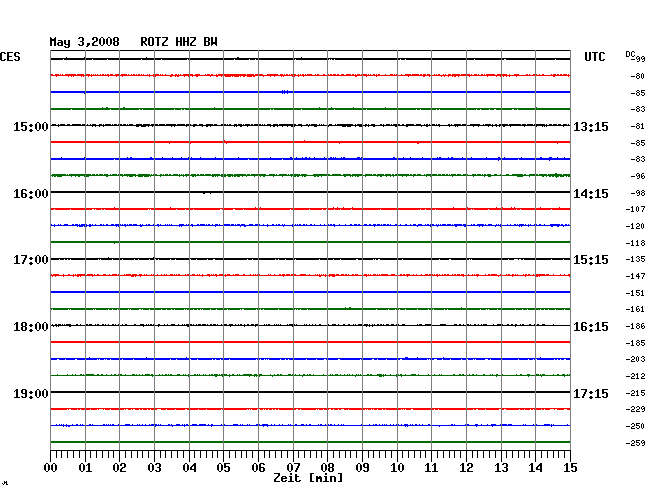
Task: Select minute tick label '02'
Action: [x=119, y=468]
